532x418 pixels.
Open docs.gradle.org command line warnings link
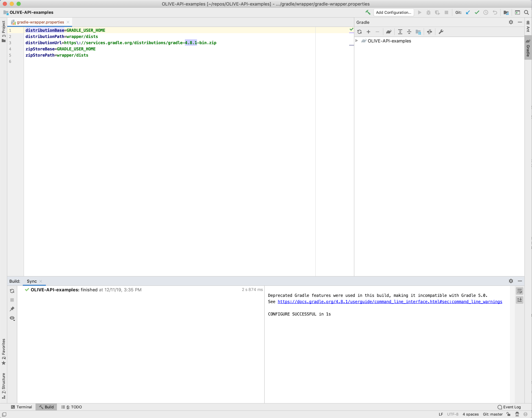tap(390, 302)
